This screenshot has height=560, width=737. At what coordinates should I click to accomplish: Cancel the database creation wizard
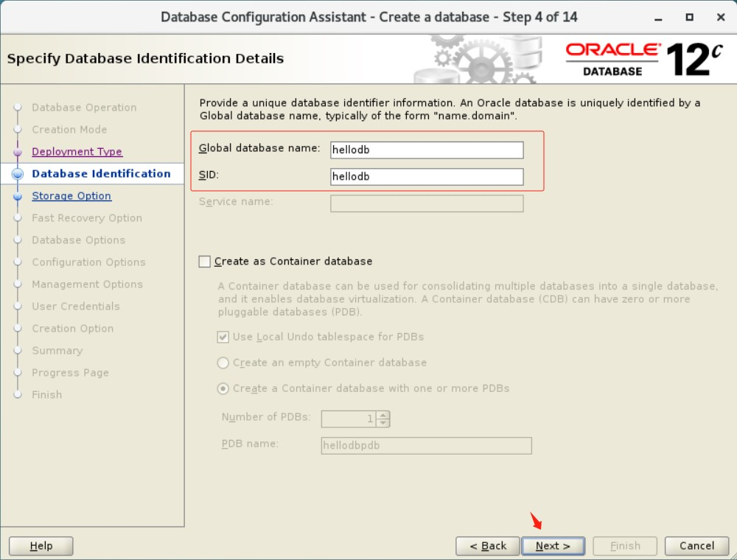pos(696,546)
